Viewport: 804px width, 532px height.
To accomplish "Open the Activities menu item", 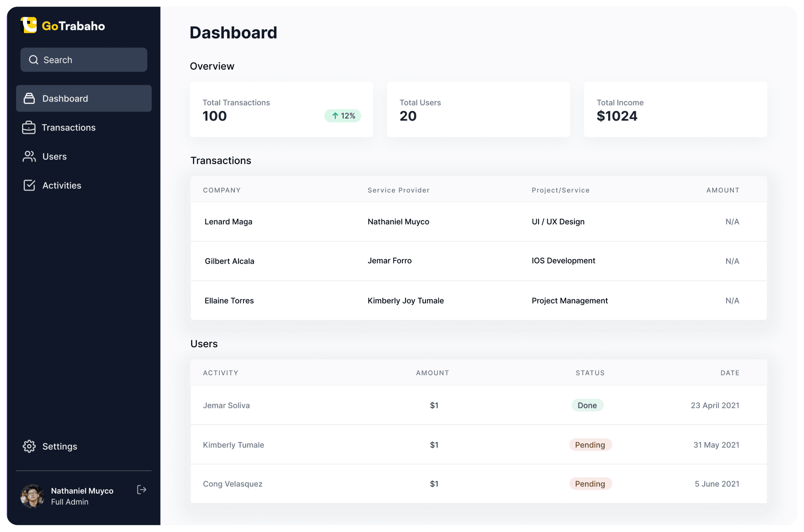I will [62, 185].
